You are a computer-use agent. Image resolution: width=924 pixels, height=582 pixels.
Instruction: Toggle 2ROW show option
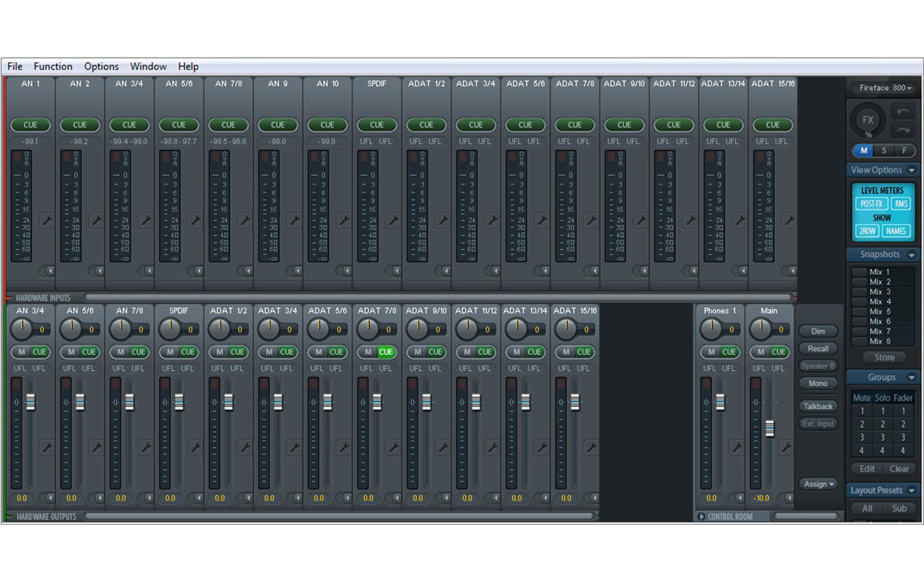point(867,231)
